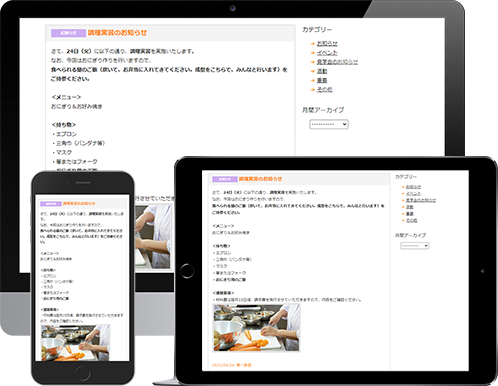Viewport: 498px width, 386px height.
Task: Open その他 category link on tablet
Action: coord(411,221)
